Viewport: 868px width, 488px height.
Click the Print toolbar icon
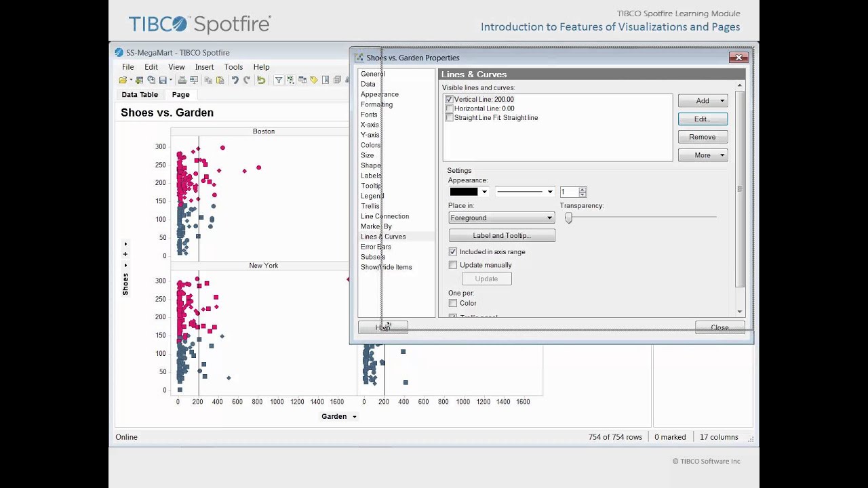(182, 80)
